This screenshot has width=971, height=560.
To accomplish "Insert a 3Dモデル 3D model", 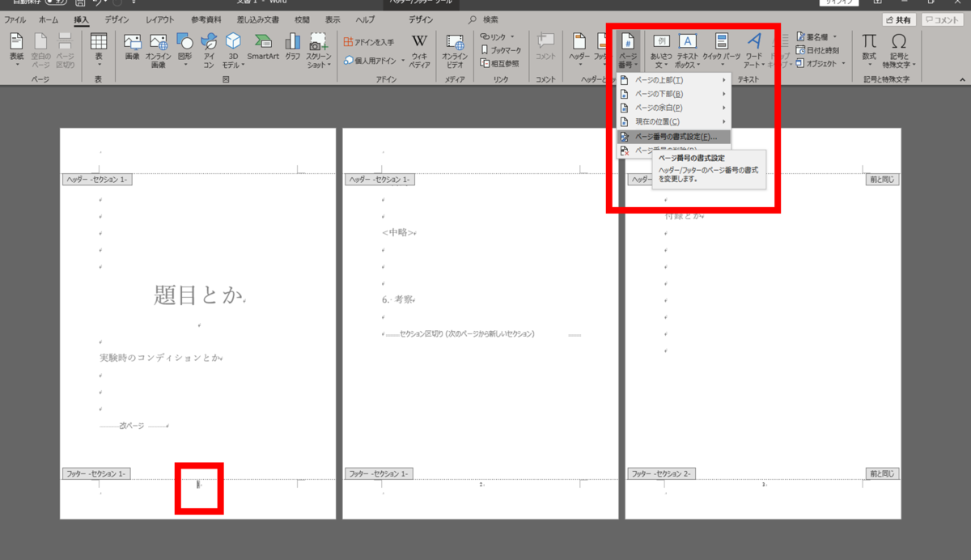I will [x=233, y=50].
